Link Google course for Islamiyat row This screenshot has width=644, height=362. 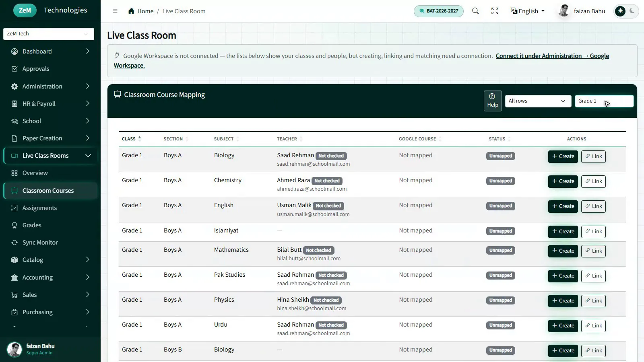tap(593, 232)
